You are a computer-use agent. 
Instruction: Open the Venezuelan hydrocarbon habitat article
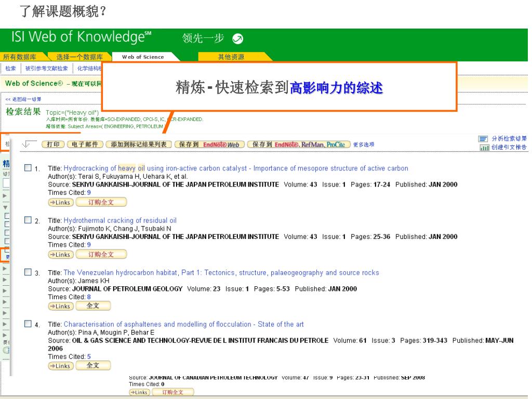pyautogui.click(x=221, y=273)
